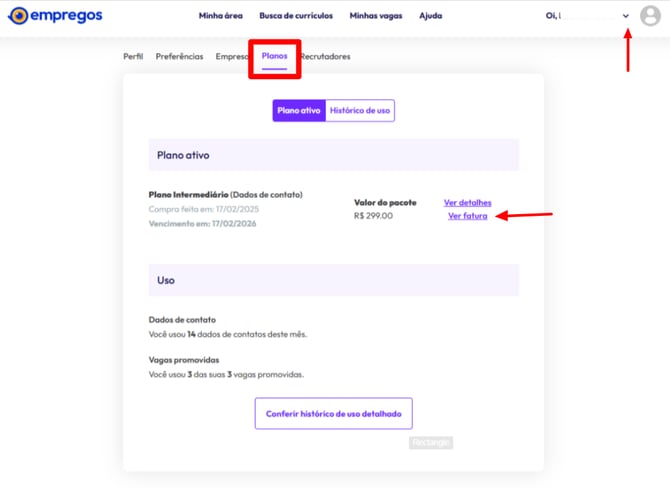Toggle to the Histórico de uso view
This screenshot has width=670, height=488.
(x=360, y=110)
